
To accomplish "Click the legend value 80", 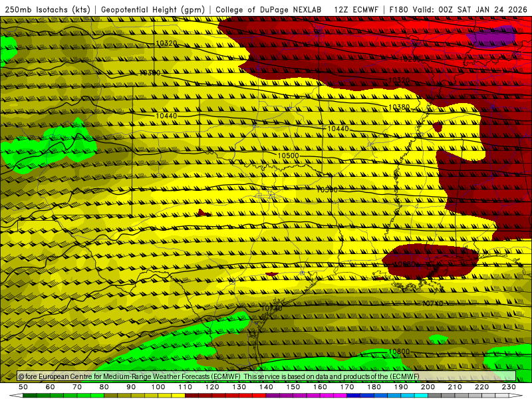I will (x=104, y=387).
